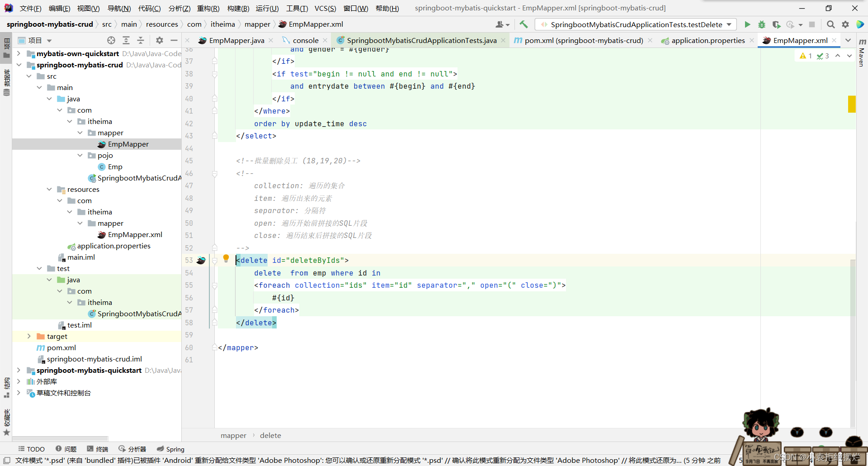
Task: Fold the foreach block at line 55
Action: [x=215, y=285]
